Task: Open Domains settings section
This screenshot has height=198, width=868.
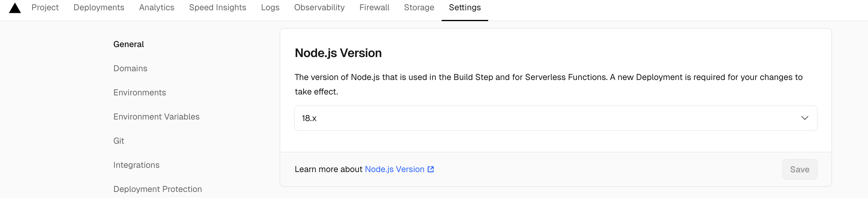Action: click(x=130, y=68)
